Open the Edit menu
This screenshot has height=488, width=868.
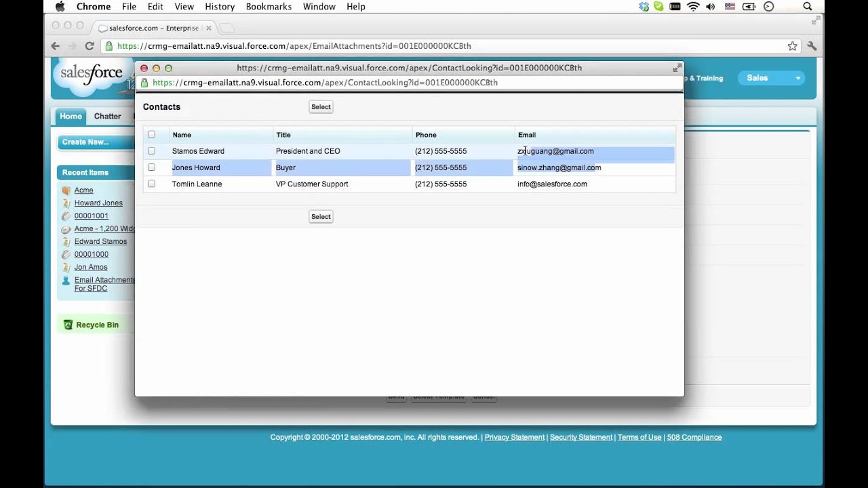[x=155, y=7]
